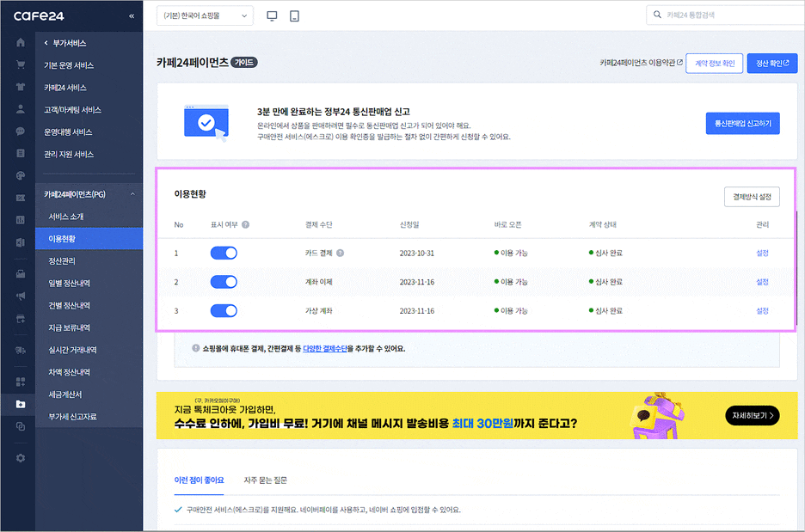Click 정산 확인 button
Image resolution: width=805 pixels, height=532 pixels.
[x=772, y=63]
